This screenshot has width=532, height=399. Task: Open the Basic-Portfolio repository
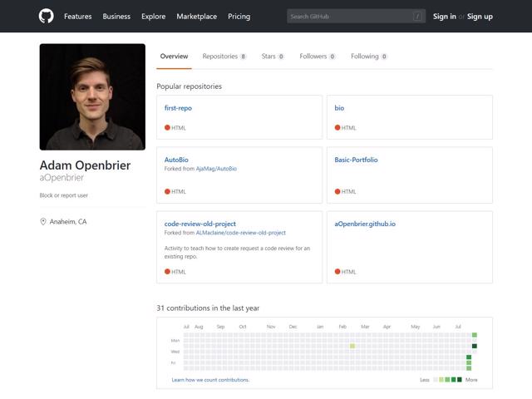[x=356, y=160]
